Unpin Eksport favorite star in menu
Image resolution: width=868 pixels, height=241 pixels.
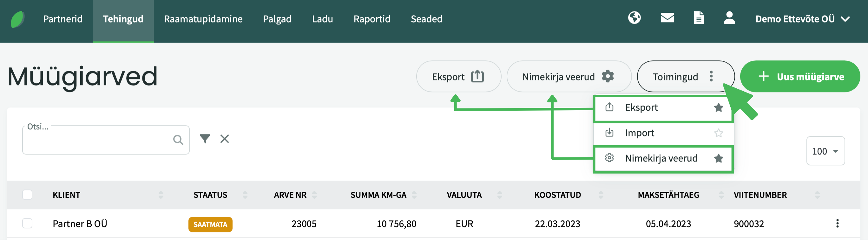tap(718, 108)
